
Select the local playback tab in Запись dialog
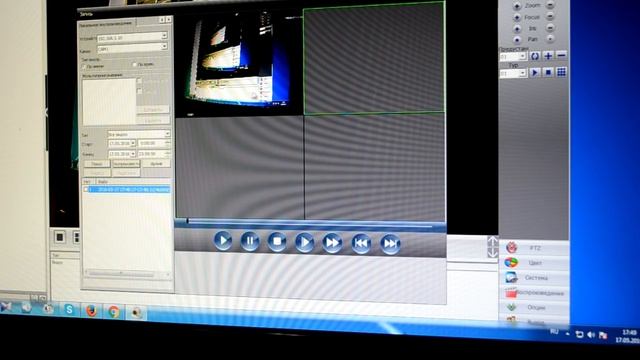[x=107, y=23]
